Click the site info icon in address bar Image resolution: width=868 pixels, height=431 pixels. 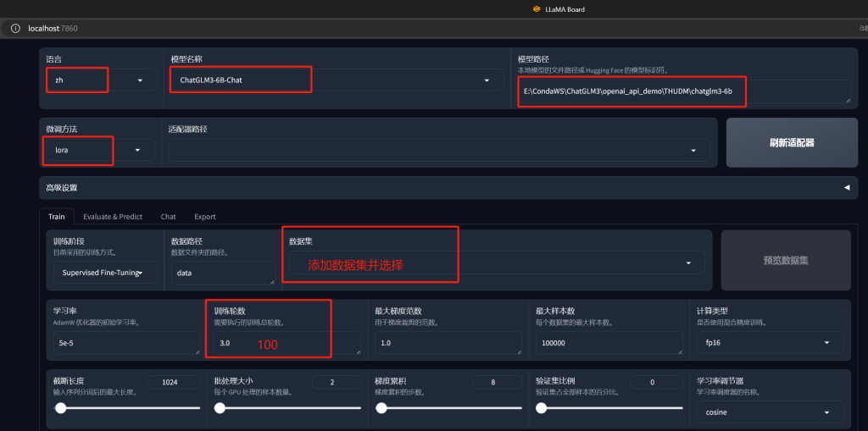point(15,28)
